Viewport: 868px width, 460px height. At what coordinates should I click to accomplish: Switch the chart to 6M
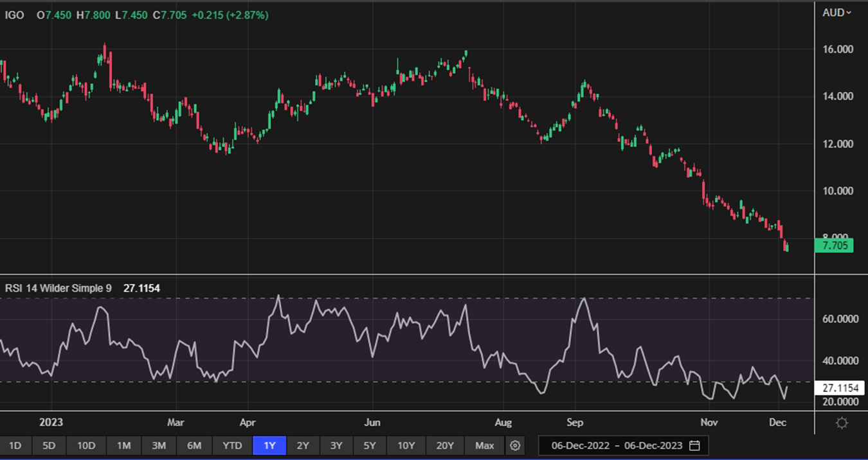(194, 445)
